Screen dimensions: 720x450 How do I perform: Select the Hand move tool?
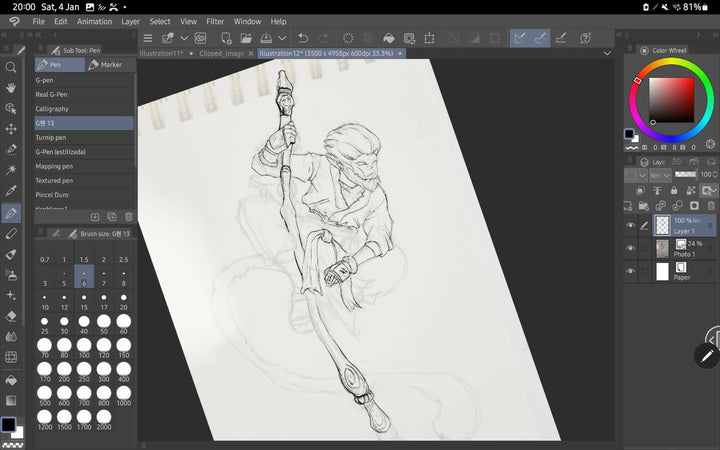[x=11, y=88]
